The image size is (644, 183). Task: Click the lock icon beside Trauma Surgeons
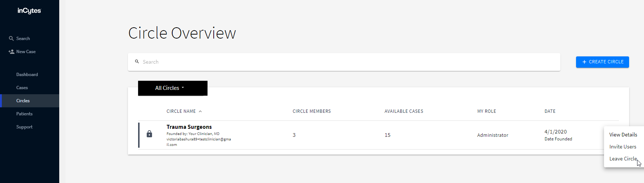(x=149, y=134)
